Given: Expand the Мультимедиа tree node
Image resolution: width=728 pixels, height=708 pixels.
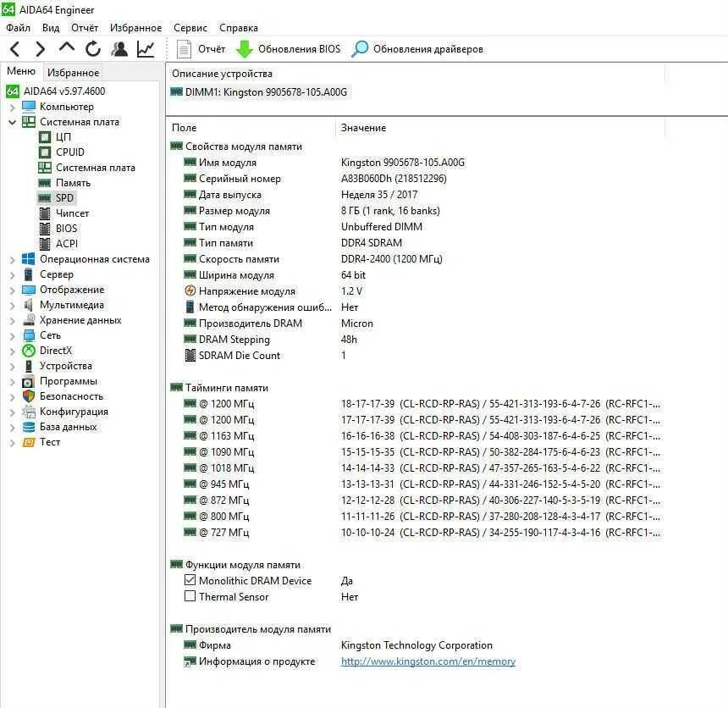Looking at the screenshot, I should tap(13, 305).
